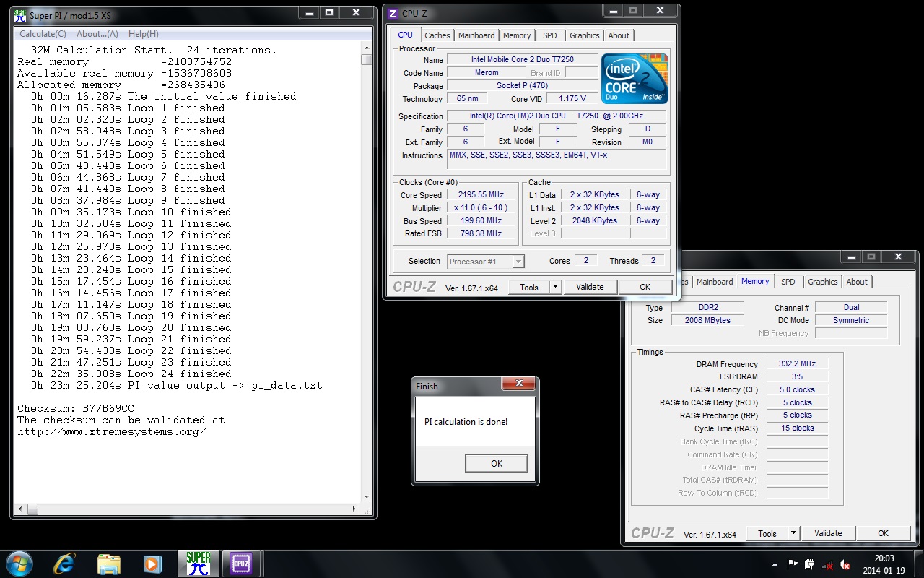Click the Checksum: B77B69CC line
This screenshot has height=578, width=924.
pos(76,408)
